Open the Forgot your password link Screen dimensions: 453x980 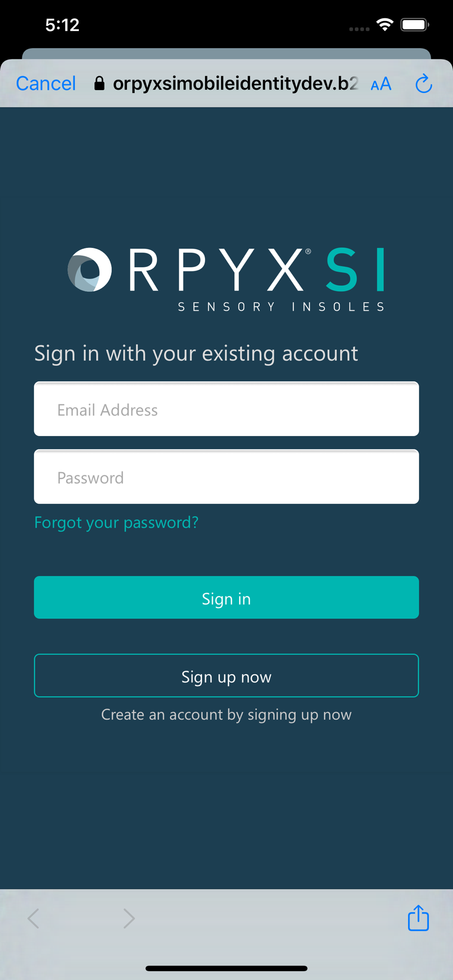click(x=116, y=523)
